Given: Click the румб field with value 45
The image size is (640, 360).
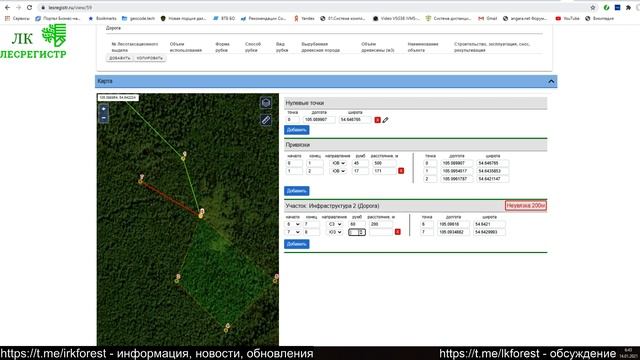Looking at the screenshot, I should pyautogui.click(x=360, y=163).
